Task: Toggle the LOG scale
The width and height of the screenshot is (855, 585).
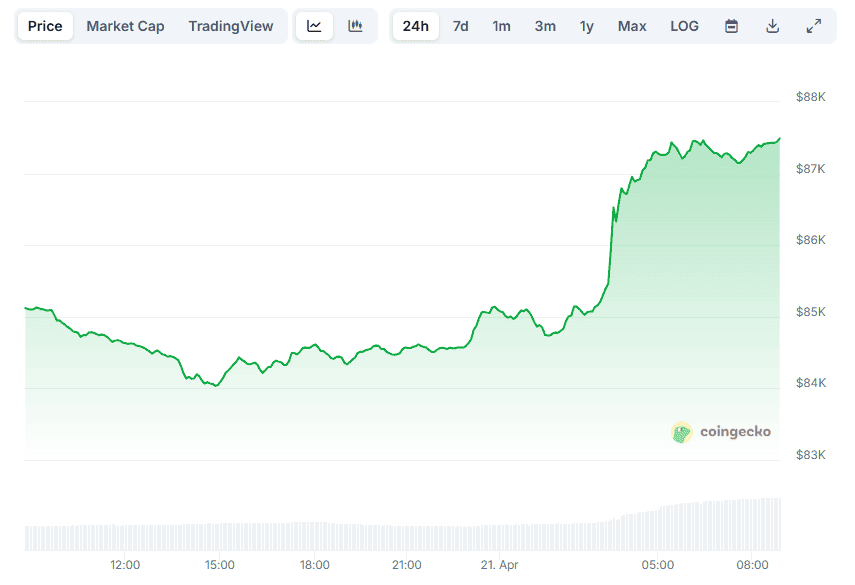Action: click(x=684, y=26)
